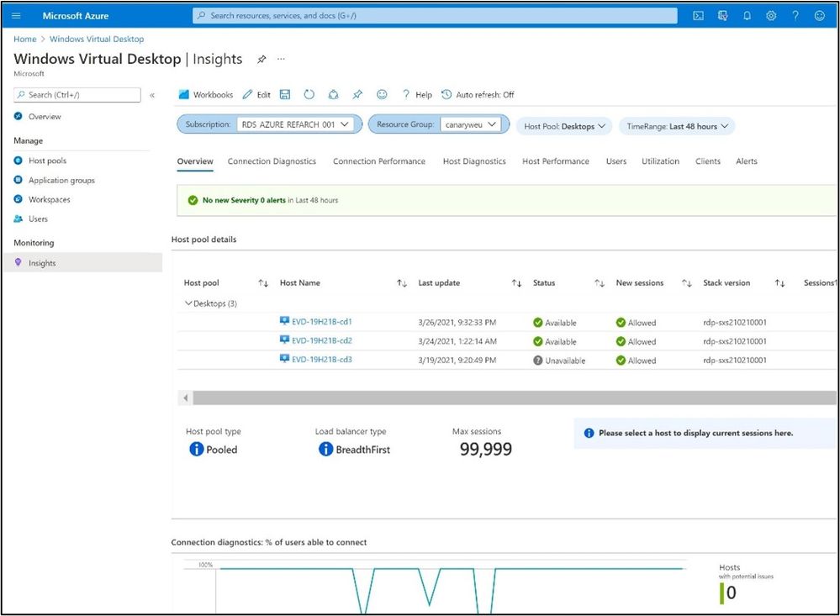
Task: Switch to the Host Performance tab
Action: (556, 161)
